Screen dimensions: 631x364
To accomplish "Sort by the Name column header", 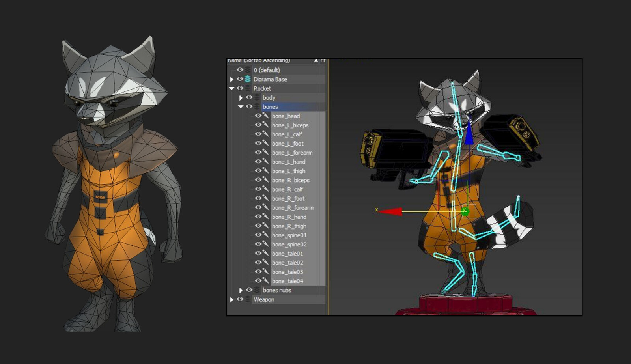I will tap(259, 60).
